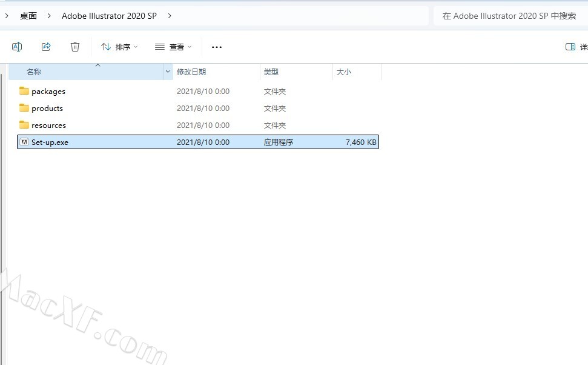
Task: Open the 排序 sort menu
Action: (119, 47)
